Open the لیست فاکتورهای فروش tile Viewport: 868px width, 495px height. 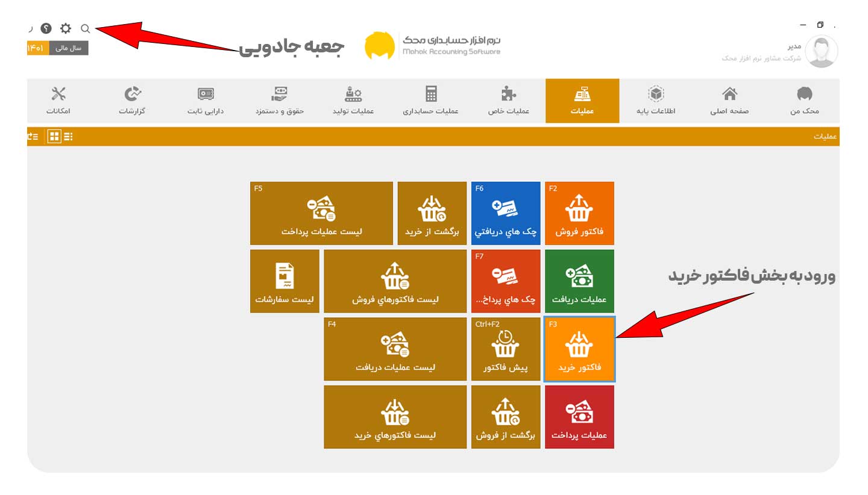[395, 281]
